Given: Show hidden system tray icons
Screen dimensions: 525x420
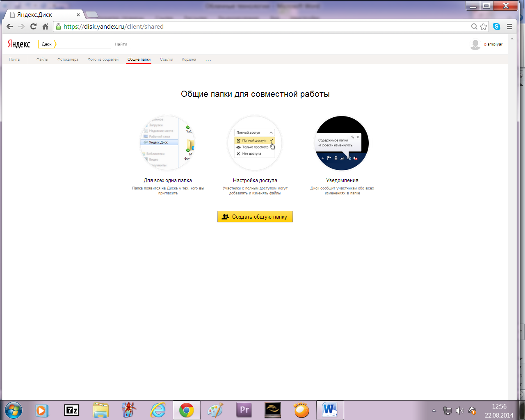Looking at the screenshot, I should tap(434, 410).
